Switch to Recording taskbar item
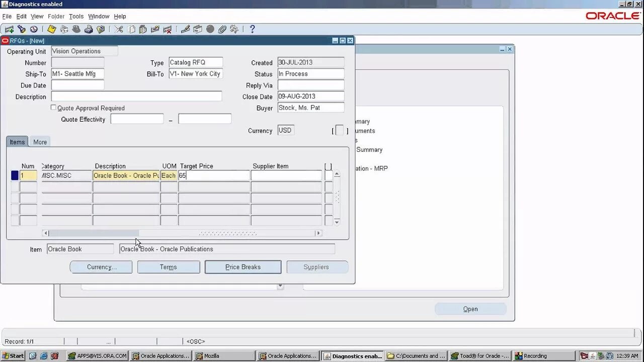 click(544, 355)
